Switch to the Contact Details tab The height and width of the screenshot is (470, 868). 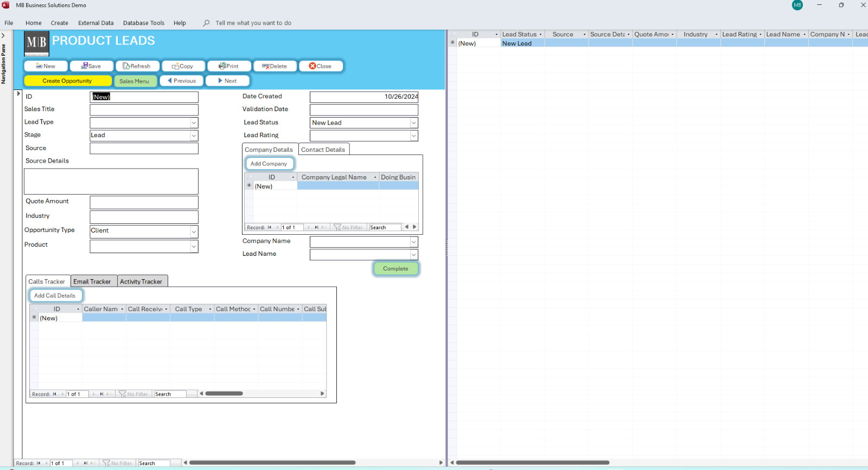(x=323, y=150)
